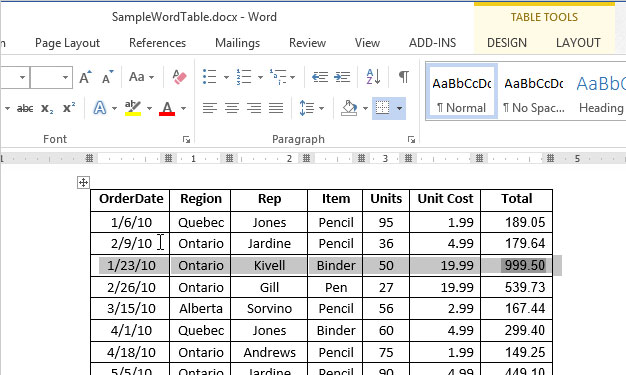
Task: Click the Shading paint bucket icon
Action: (x=349, y=108)
